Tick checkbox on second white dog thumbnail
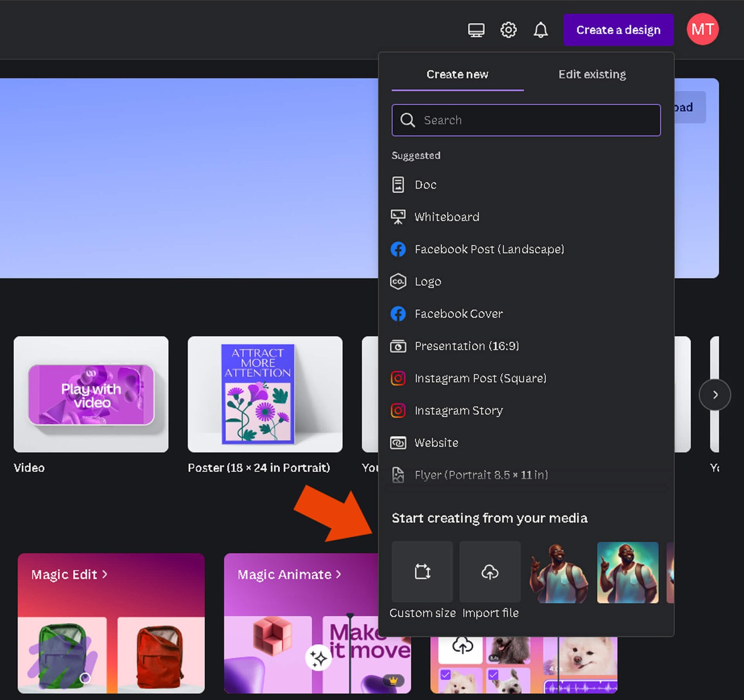This screenshot has height=700, width=744. pos(493,674)
